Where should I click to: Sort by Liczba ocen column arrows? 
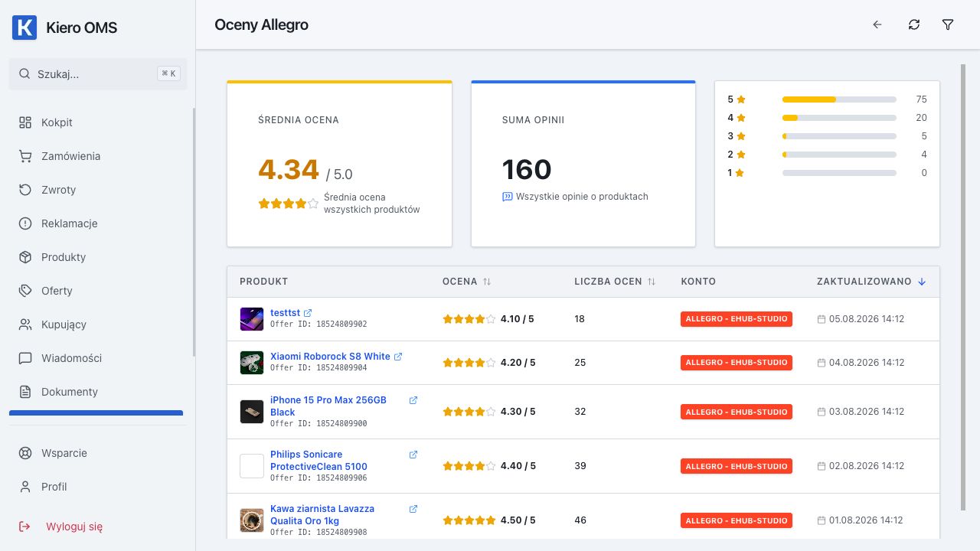coord(652,282)
